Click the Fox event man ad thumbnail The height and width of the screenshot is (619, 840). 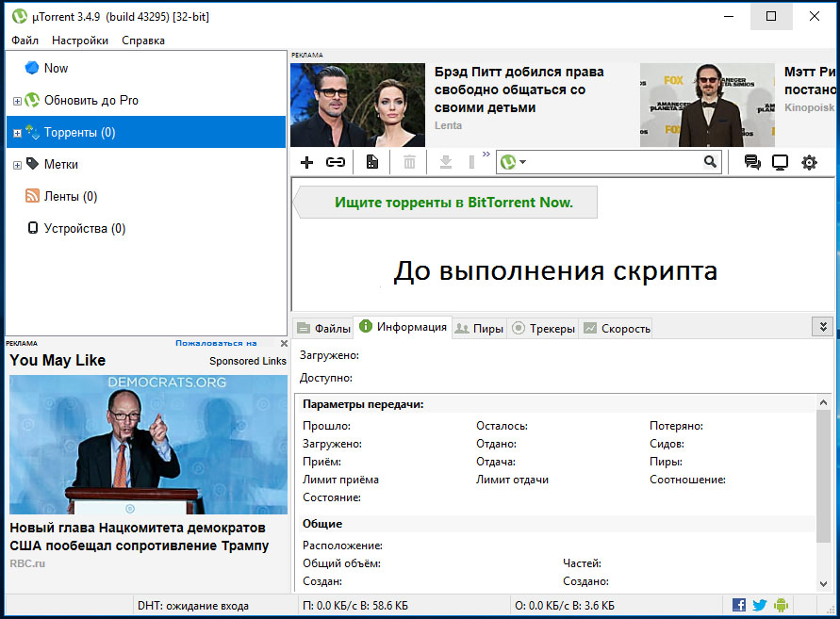[707, 105]
